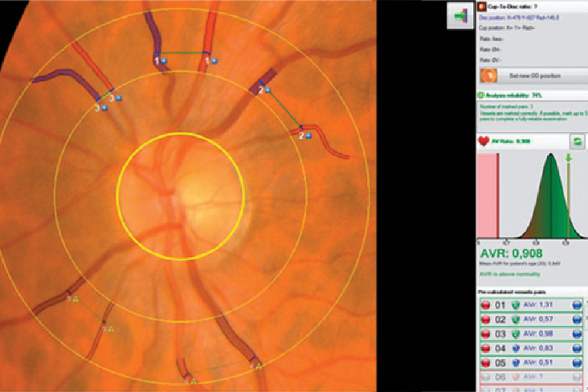This screenshot has width=588, height=392.
Task: Enable the grayed-out vessel pair 06
Action: coord(529,376)
